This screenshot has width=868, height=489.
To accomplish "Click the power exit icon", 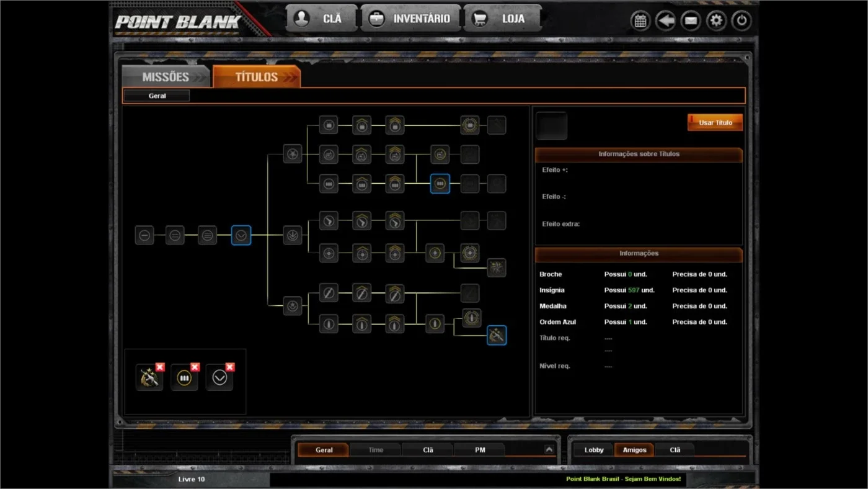I will tap(742, 20).
